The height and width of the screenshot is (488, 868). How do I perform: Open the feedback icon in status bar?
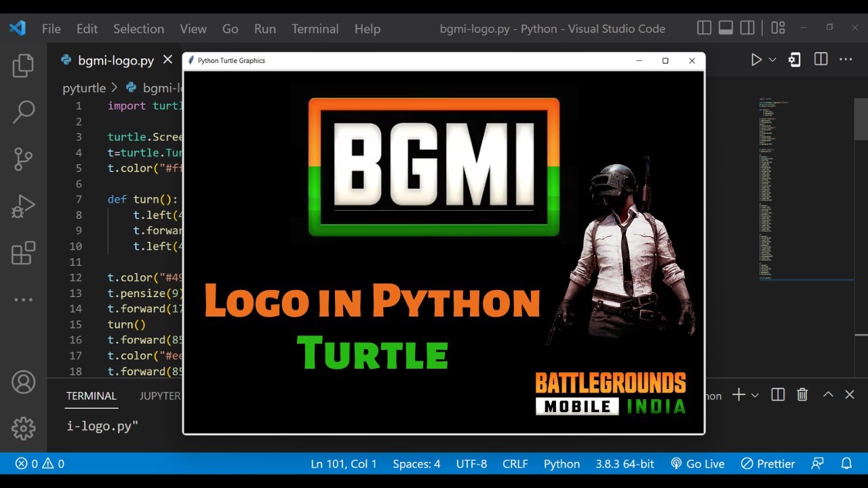818,464
